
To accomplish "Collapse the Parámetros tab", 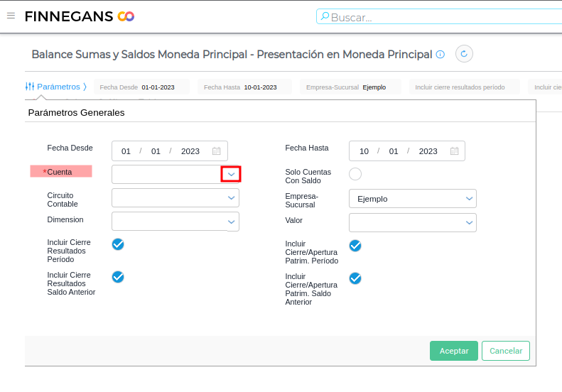I will point(85,87).
